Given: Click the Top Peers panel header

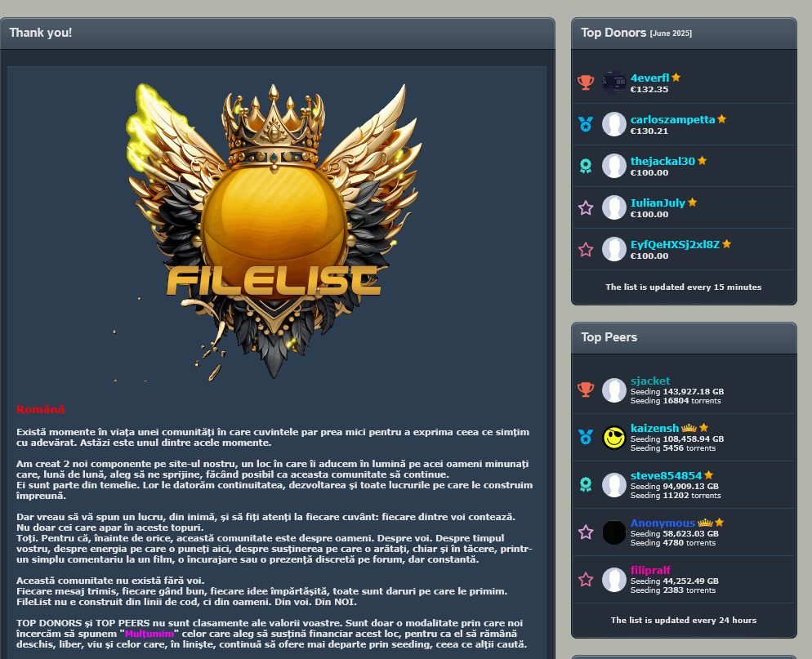Looking at the screenshot, I should tap(684, 337).
